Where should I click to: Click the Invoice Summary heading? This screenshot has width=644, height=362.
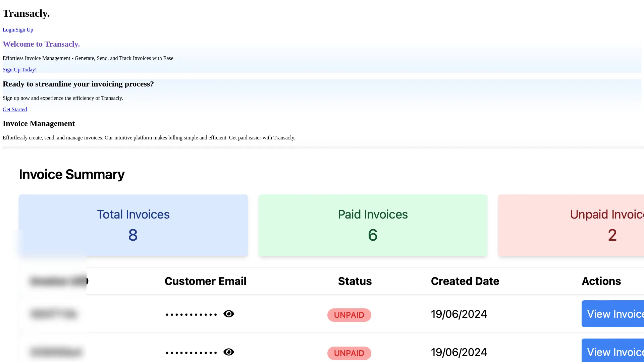point(72,174)
